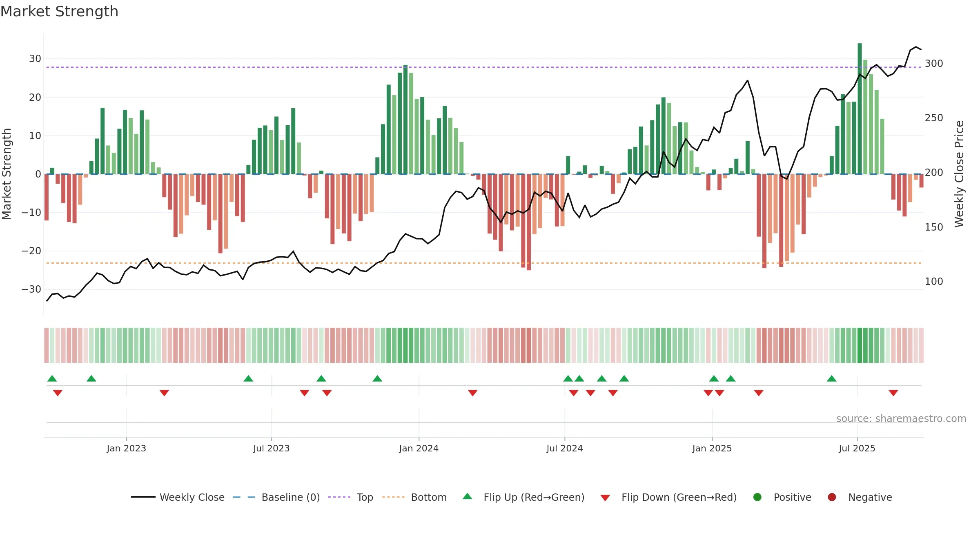Click the flip-down marker between Jan 2024 and Jul 2024
Image resolution: width=980 pixels, height=551 pixels.
(x=473, y=393)
